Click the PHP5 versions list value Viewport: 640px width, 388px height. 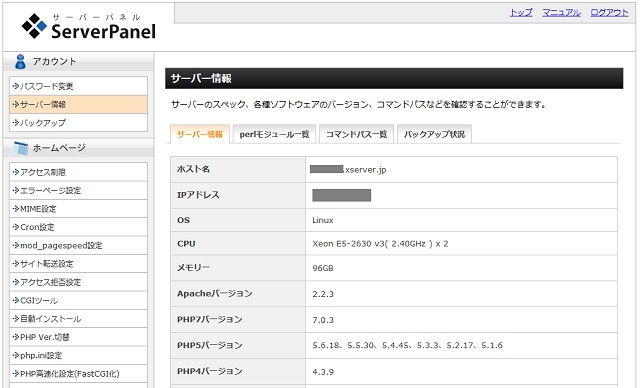407,346
